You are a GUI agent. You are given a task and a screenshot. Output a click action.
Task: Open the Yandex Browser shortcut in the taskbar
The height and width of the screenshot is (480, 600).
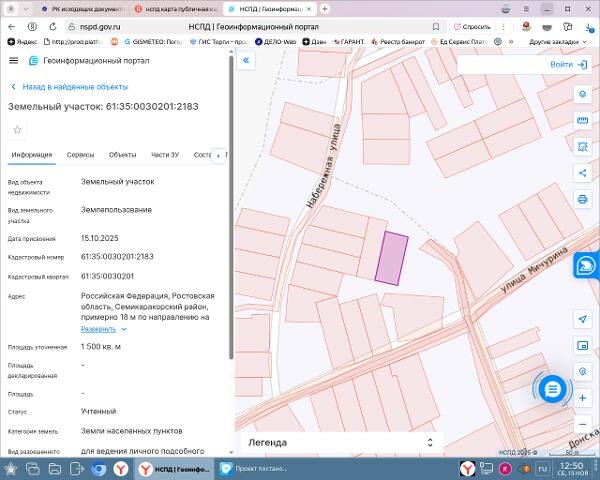[x=121, y=469]
